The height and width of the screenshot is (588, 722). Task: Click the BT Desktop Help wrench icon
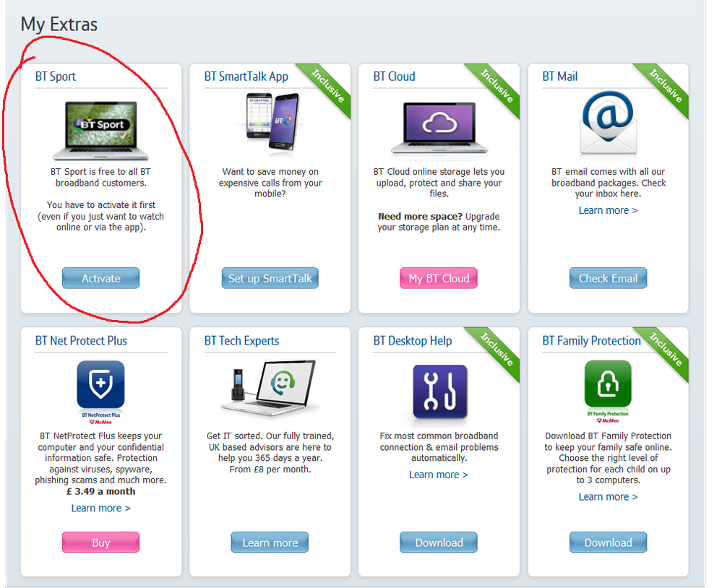coord(439,392)
